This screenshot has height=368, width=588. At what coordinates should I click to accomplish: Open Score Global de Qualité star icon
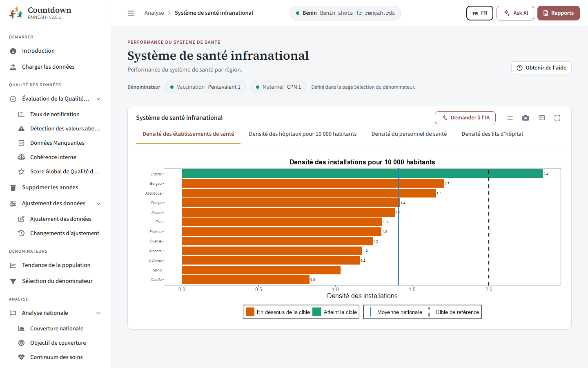(21, 172)
